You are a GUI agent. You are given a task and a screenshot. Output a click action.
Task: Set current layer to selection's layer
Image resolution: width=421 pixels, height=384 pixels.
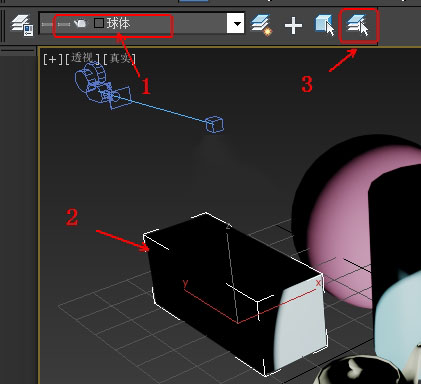click(x=358, y=25)
